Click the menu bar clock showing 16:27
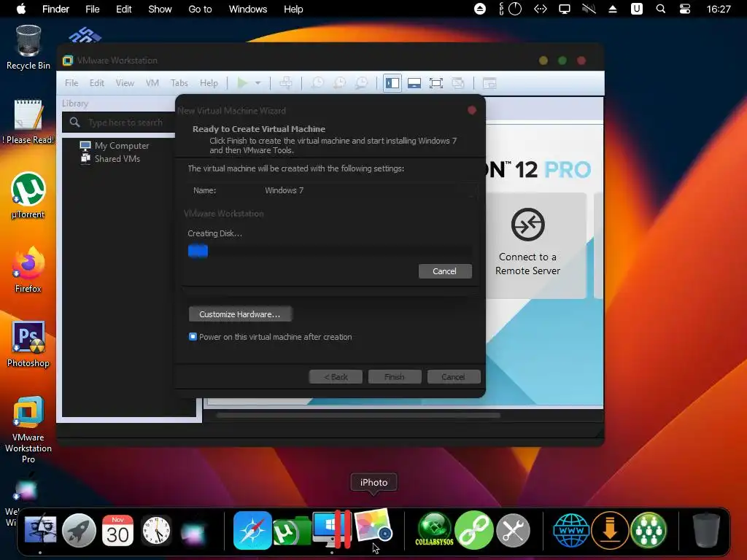This screenshot has height=560, width=747. tap(719, 9)
